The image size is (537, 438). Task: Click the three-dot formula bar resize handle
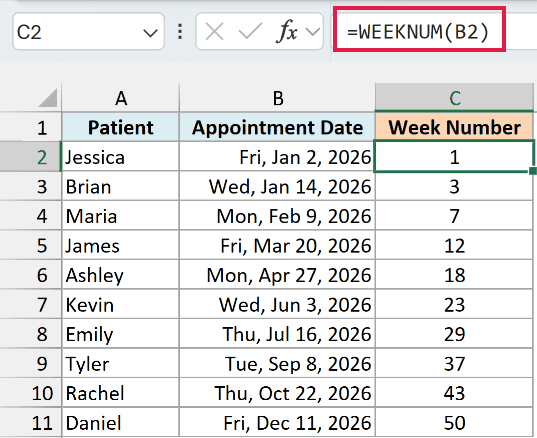(x=180, y=32)
